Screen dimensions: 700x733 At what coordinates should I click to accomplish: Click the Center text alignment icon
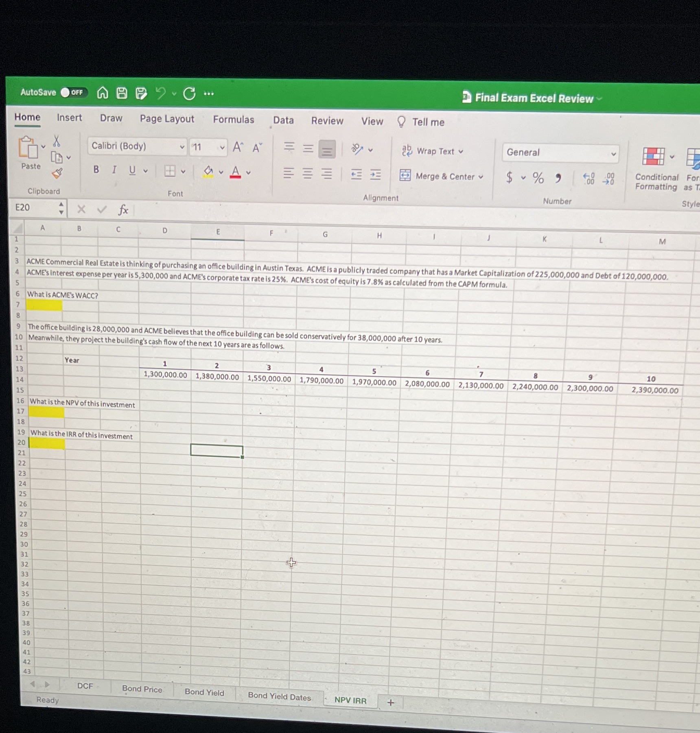click(x=308, y=174)
